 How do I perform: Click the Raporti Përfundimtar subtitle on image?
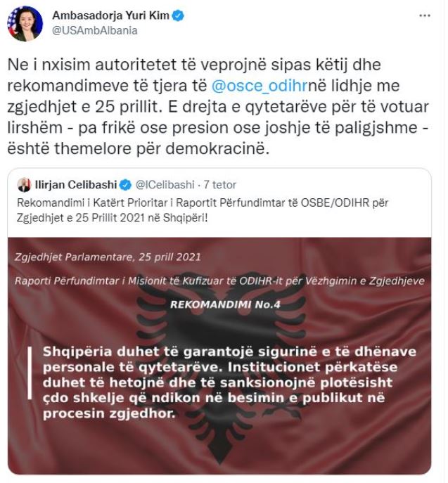point(219,281)
